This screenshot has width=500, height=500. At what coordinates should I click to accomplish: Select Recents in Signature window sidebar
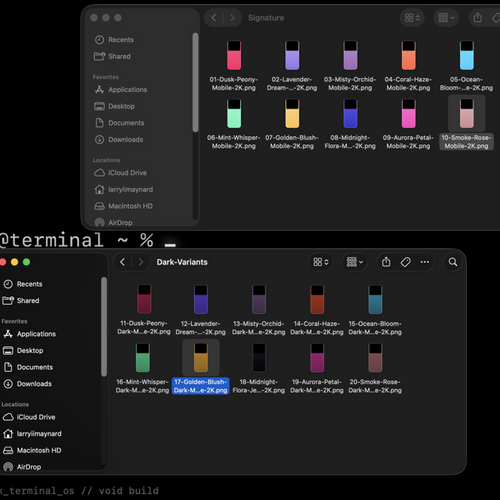(x=114, y=40)
